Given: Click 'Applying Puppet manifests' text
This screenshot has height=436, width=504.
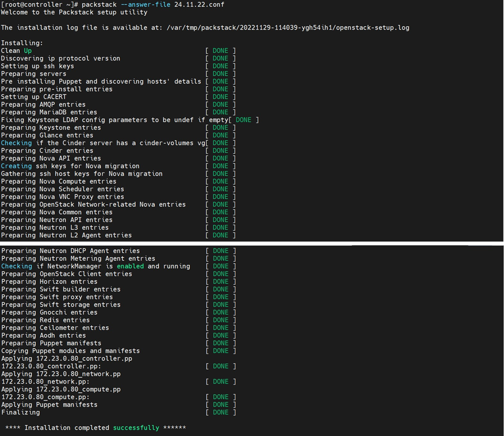Looking at the screenshot, I should (x=49, y=405).
